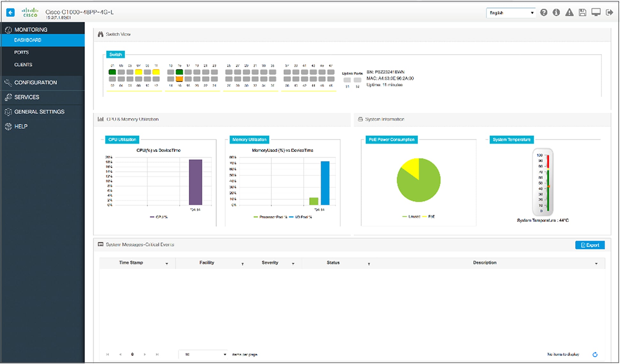
Task: Open the Clients page link
Action: pyautogui.click(x=23, y=65)
